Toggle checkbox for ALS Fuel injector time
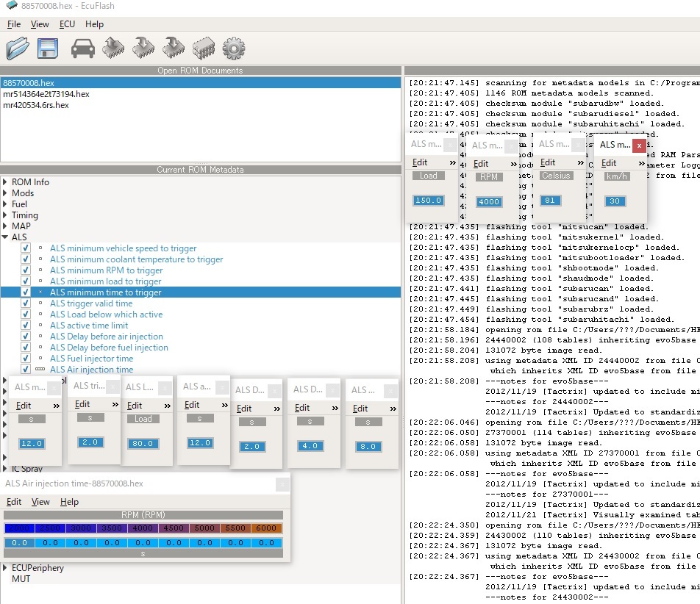This screenshot has height=604, width=700. click(x=26, y=358)
